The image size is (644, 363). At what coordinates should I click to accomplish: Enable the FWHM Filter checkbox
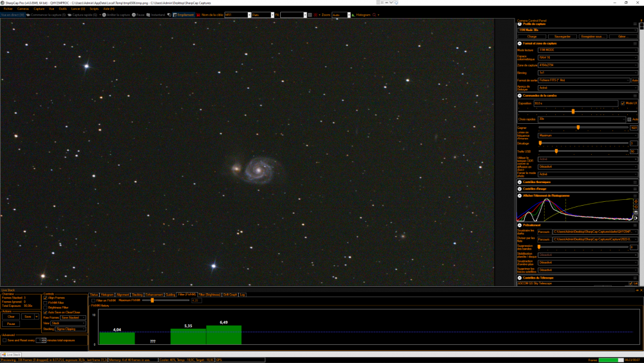(45, 302)
